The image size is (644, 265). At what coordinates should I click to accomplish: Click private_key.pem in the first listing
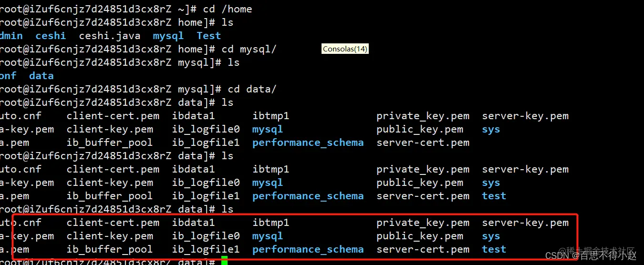[x=423, y=116]
